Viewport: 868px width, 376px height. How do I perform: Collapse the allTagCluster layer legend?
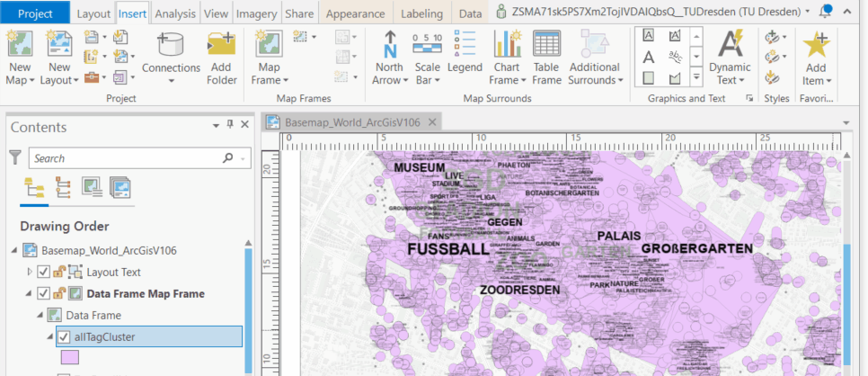point(50,336)
